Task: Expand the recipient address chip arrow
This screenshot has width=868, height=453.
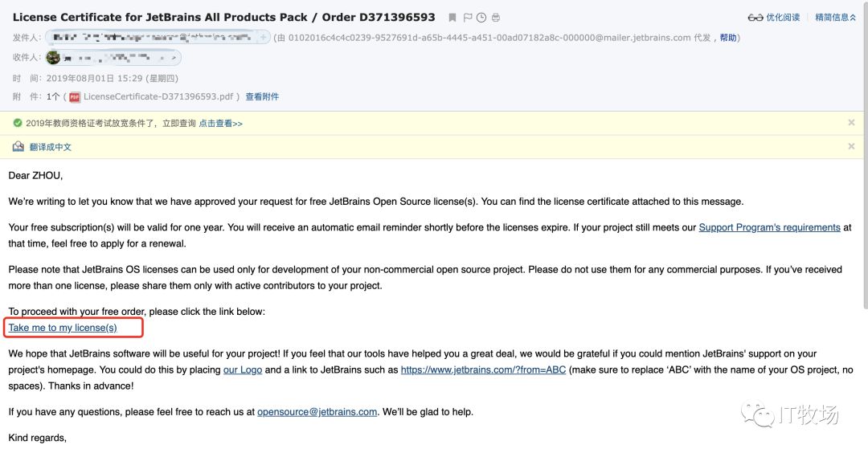Action: point(173,58)
